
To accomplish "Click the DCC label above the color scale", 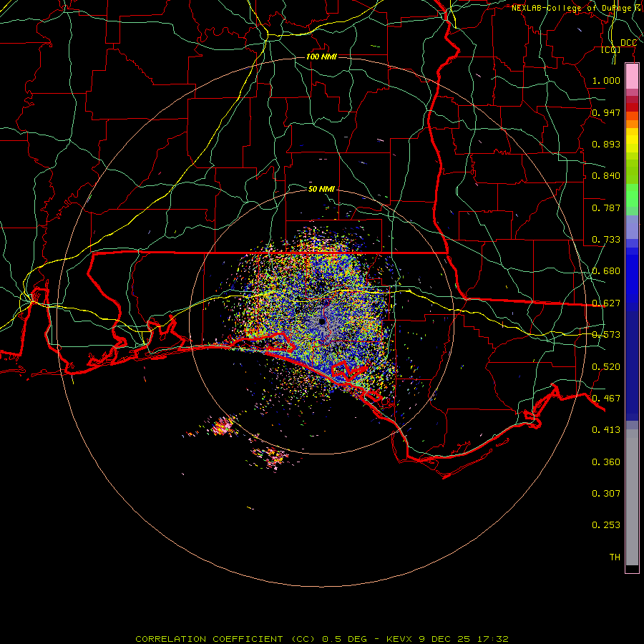I will 628,43.
